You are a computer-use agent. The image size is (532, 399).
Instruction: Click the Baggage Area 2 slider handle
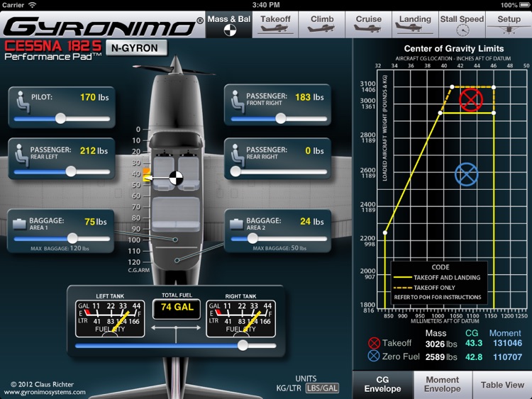tap(252, 239)
